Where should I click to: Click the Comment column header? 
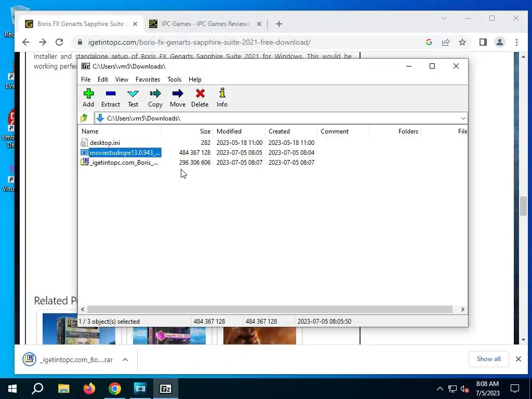343,131
